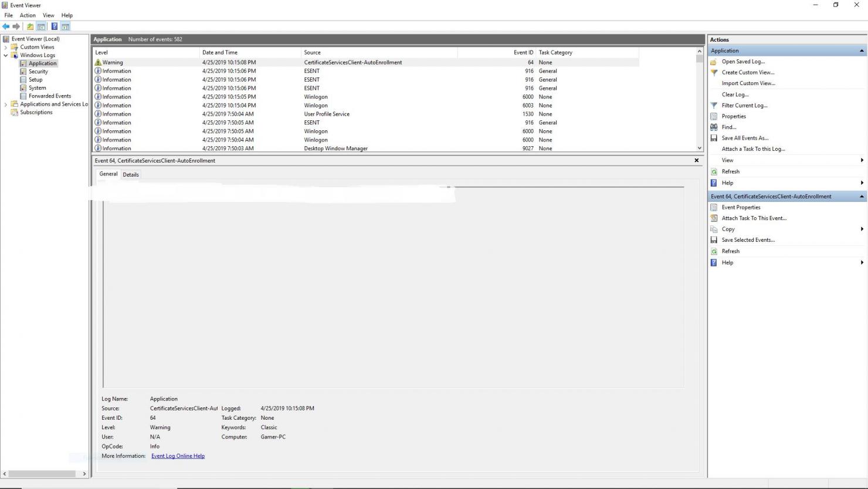Click the Save All Events As disk icon

tap(714, 139)
